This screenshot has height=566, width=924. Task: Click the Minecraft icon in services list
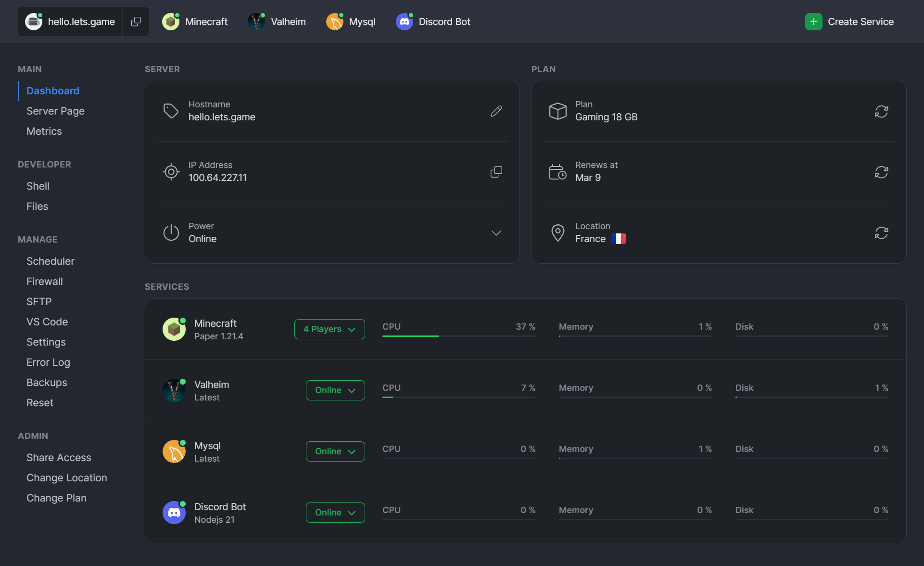(x=174, y=329)
